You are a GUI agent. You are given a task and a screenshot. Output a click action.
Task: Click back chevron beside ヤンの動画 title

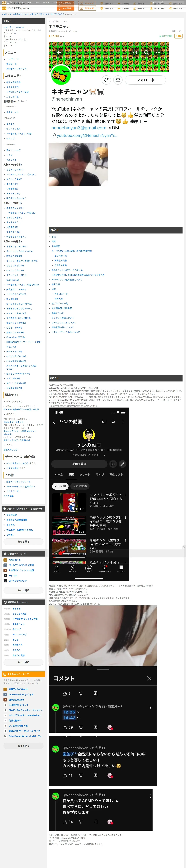tap(54, 422)
